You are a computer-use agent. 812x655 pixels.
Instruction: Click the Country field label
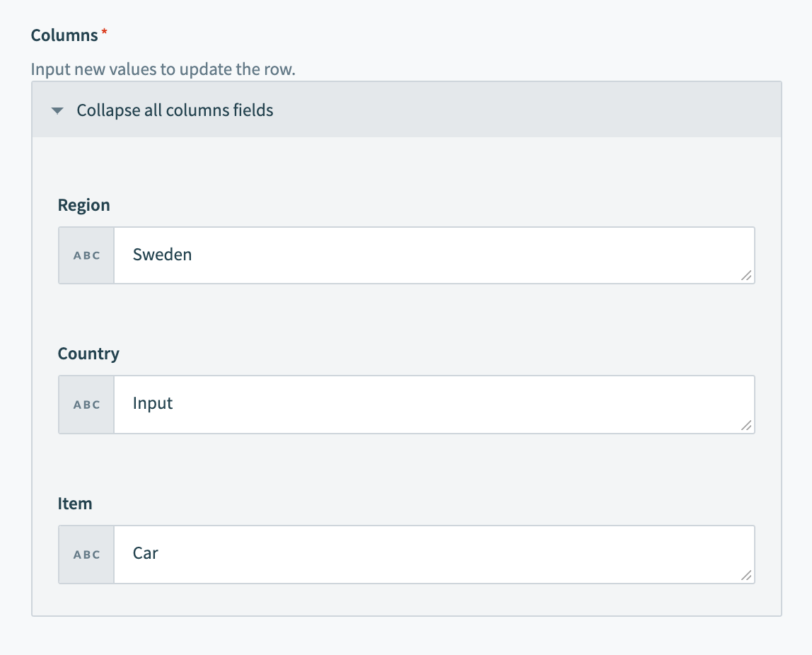pos(88,354)
